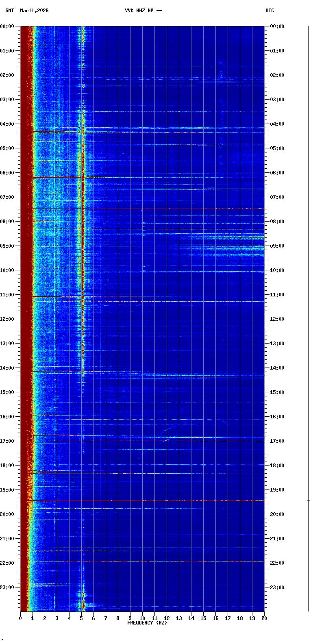This screenshot has width=326, height=644.
Task: Click the 20 Hz frequency tick label
Action: tap(264, 618)
